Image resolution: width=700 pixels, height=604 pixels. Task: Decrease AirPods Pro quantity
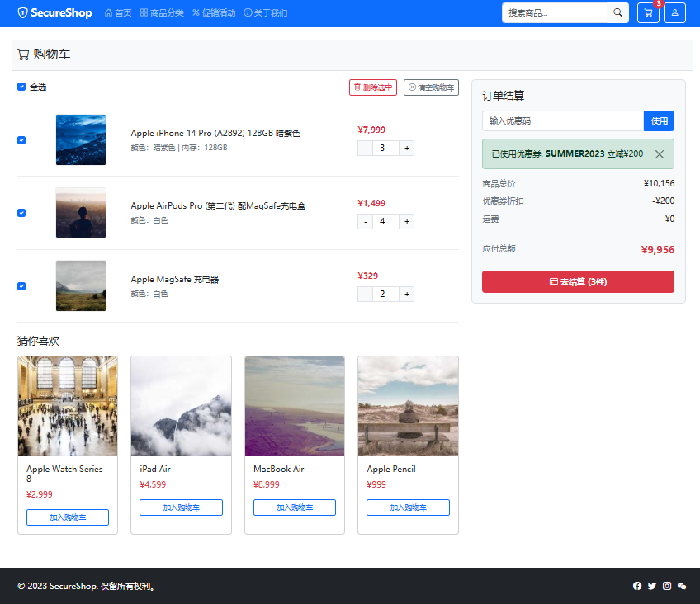coord(365,221)
